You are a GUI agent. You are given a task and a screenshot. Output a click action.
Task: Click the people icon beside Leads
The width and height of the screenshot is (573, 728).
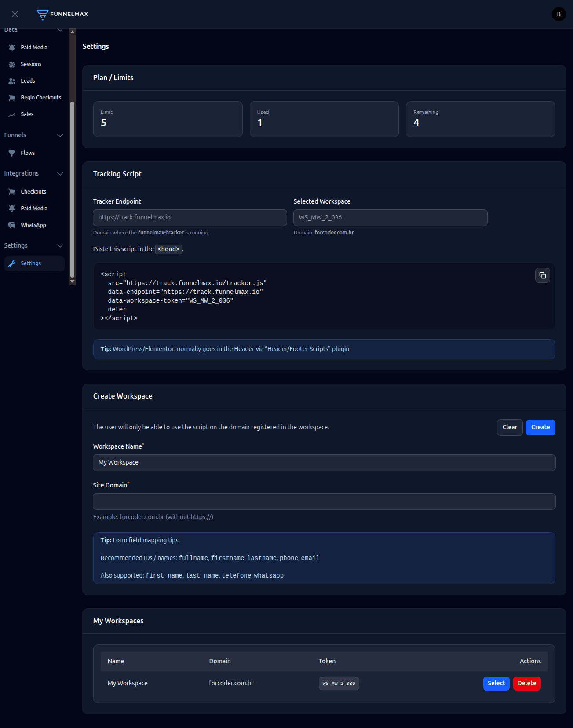[x=12, y=81]
